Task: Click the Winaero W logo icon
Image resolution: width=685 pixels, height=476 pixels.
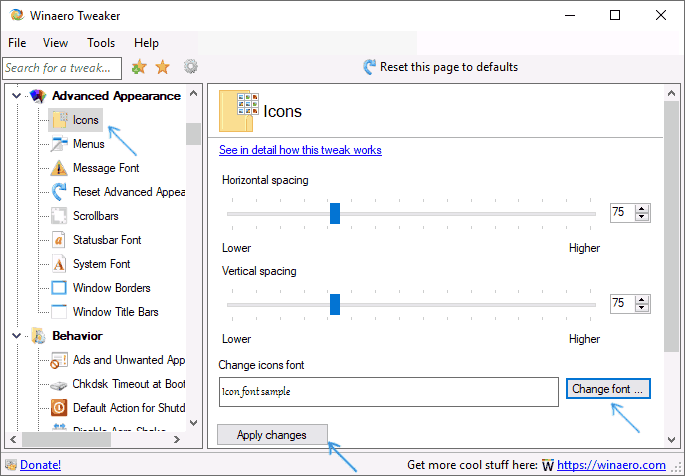Action: 548,465
